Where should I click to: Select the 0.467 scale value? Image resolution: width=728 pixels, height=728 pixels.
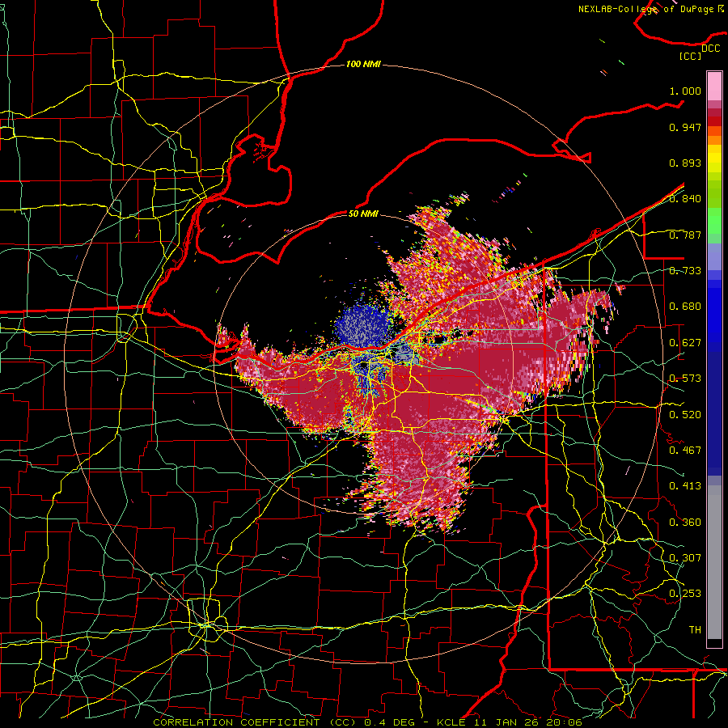(x=685, y=451)
